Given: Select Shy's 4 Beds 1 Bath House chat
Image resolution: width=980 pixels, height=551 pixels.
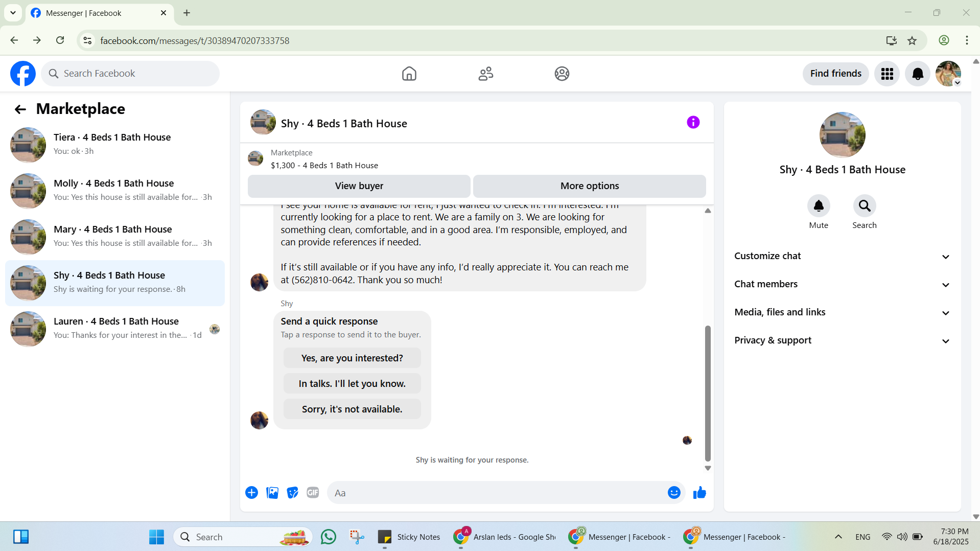Looking at the screenshot, I should [x=115, y=283].
